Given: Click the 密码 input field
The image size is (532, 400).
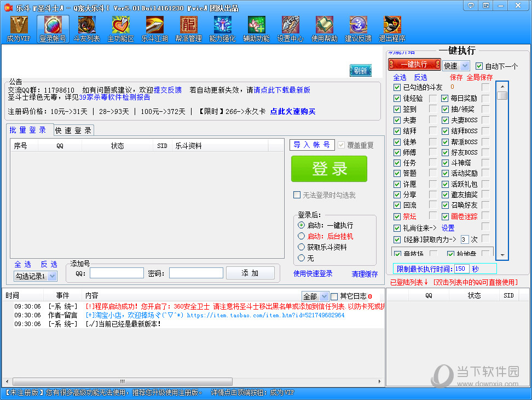Looking at the screenshot, I should (x=196, y=273).
